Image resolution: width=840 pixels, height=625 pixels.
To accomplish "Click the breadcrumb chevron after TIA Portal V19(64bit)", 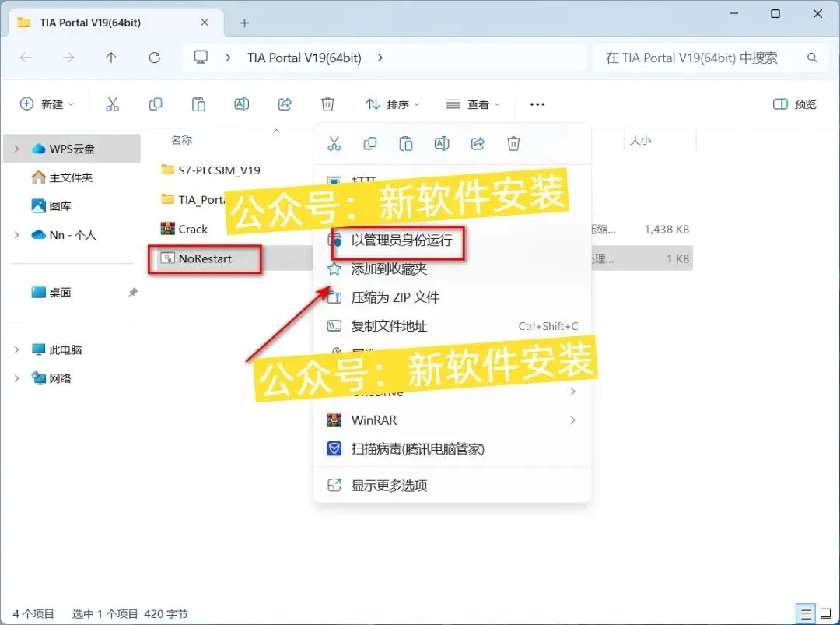I will (x=380, y=58).
